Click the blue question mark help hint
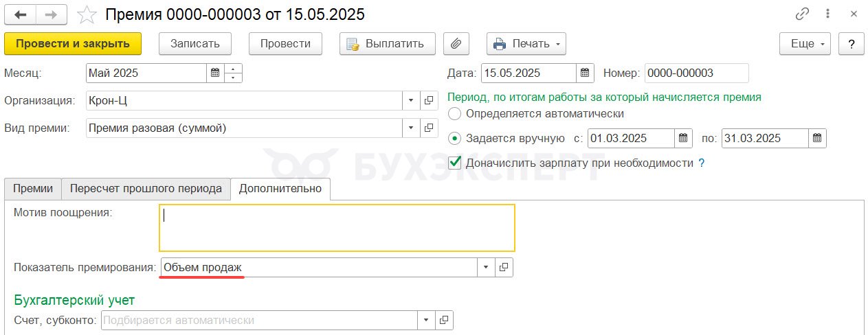Screen dimensions: 868x335 pyautogui.click(x=702, y=163)
